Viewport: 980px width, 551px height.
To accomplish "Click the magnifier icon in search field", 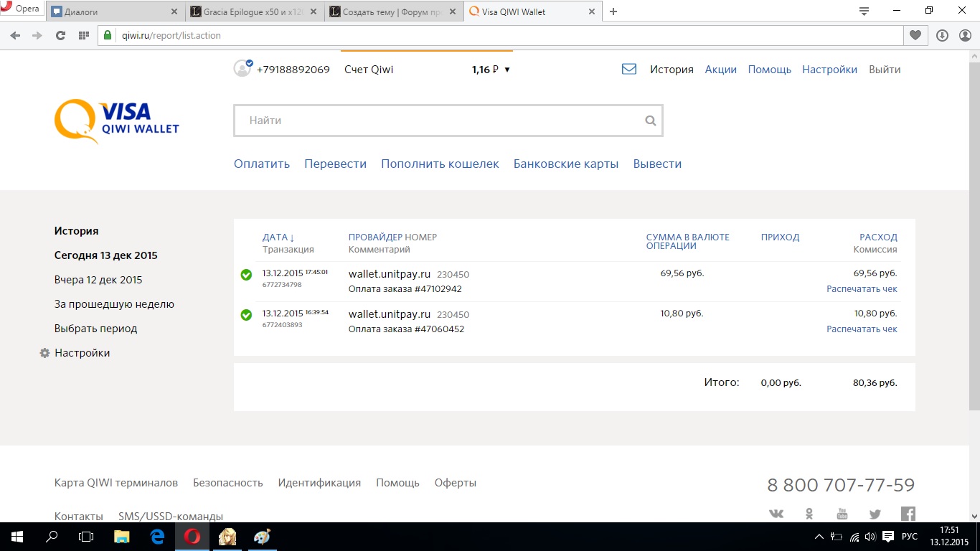I will [x=650, y=121].
